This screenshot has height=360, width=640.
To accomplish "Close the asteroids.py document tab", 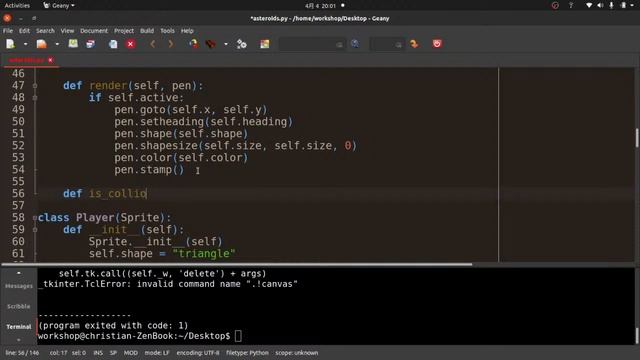I will [x=51, y=60].
